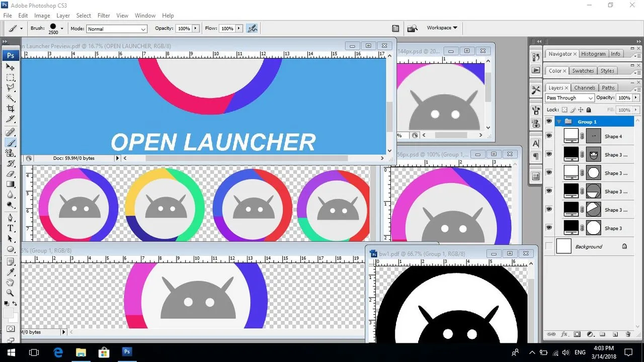
Task: Click the foreground color swatch
Action: tap(9, 313)
